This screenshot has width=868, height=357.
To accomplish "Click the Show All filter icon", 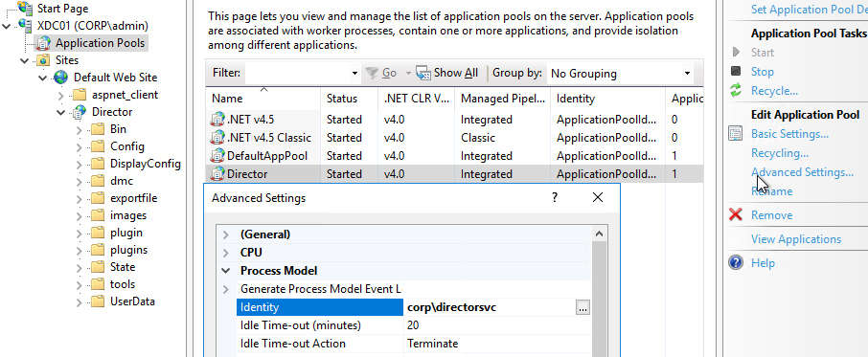I will (x=423, y=73).
